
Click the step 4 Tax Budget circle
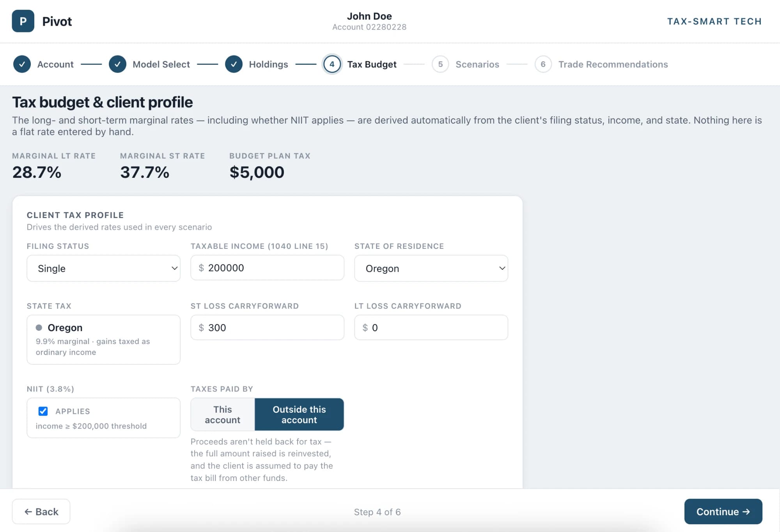tap(332, 64)
